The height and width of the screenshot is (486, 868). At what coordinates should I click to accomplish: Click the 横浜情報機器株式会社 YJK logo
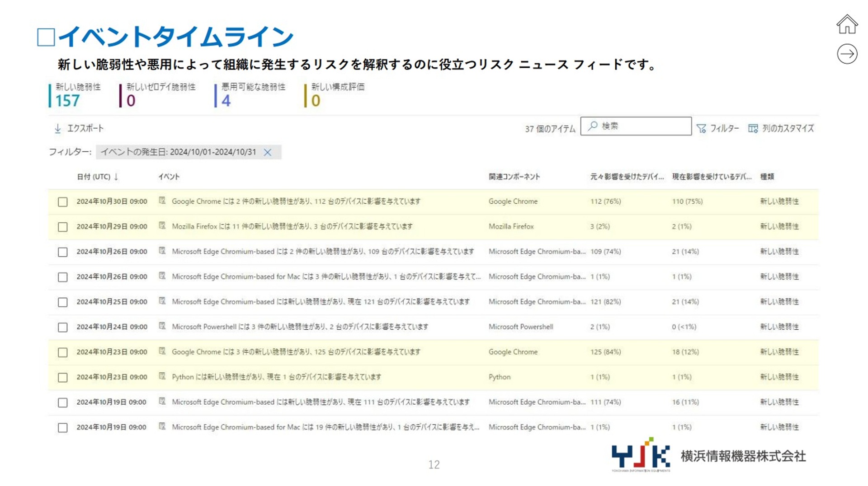click(x=708, y=455)
